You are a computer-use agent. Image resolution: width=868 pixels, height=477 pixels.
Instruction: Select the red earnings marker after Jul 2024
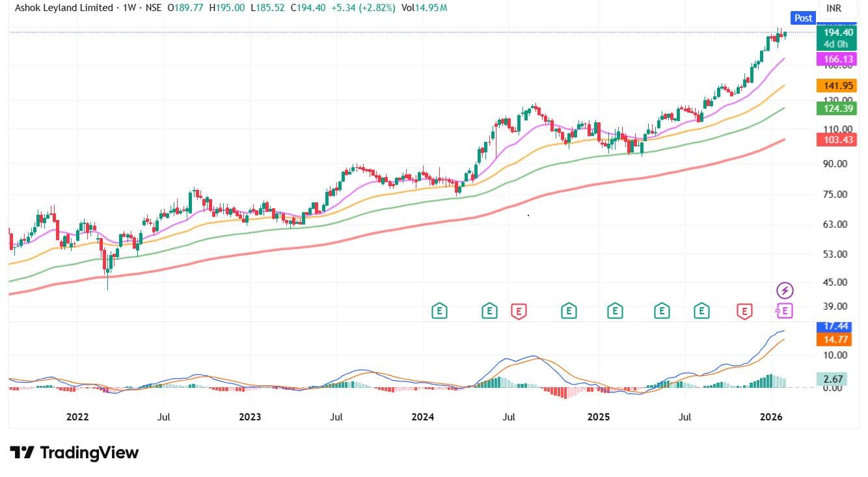[x=519, y=311]
